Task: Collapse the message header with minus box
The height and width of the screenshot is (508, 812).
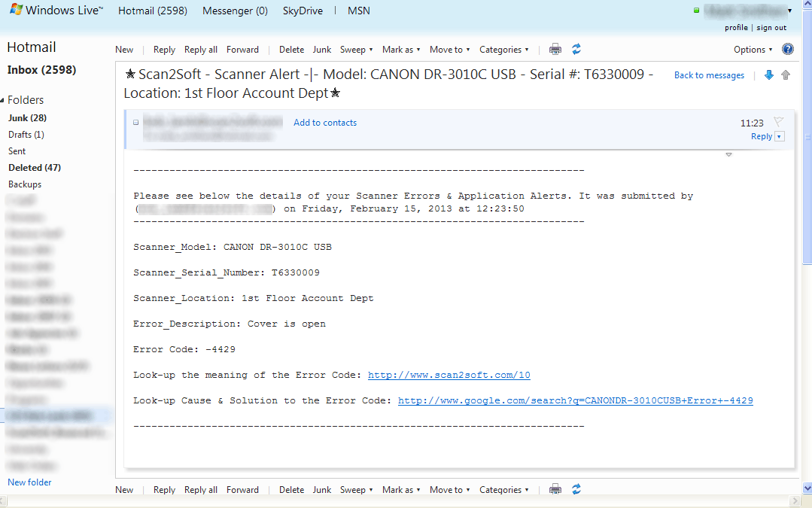Action: point(136,123)
